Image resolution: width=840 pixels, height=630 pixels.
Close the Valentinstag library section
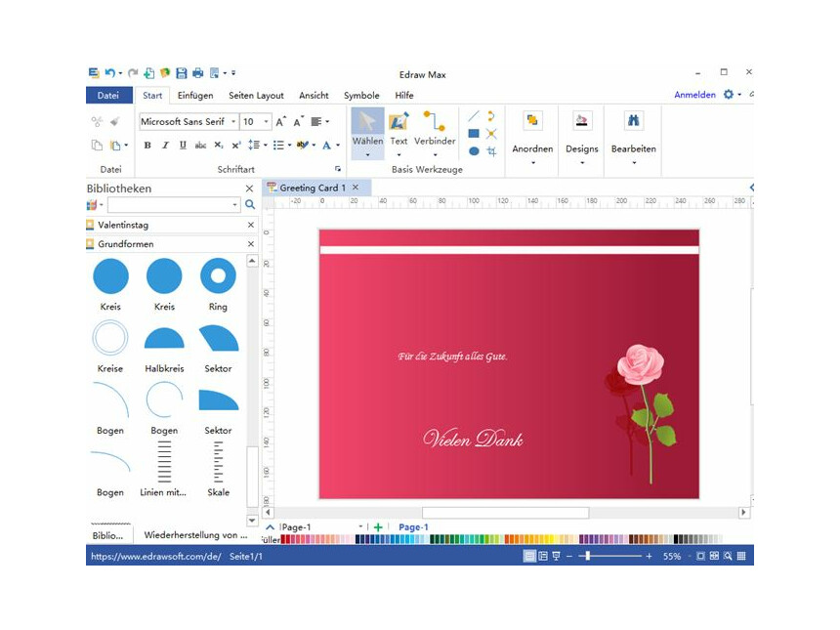pos(249,224)
